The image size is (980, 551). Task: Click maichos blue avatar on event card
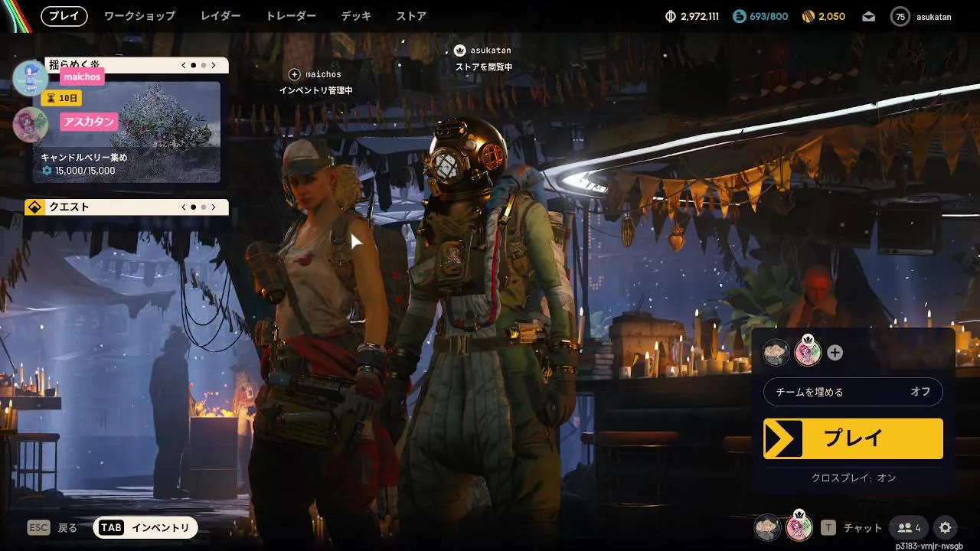tap(31, 77)
